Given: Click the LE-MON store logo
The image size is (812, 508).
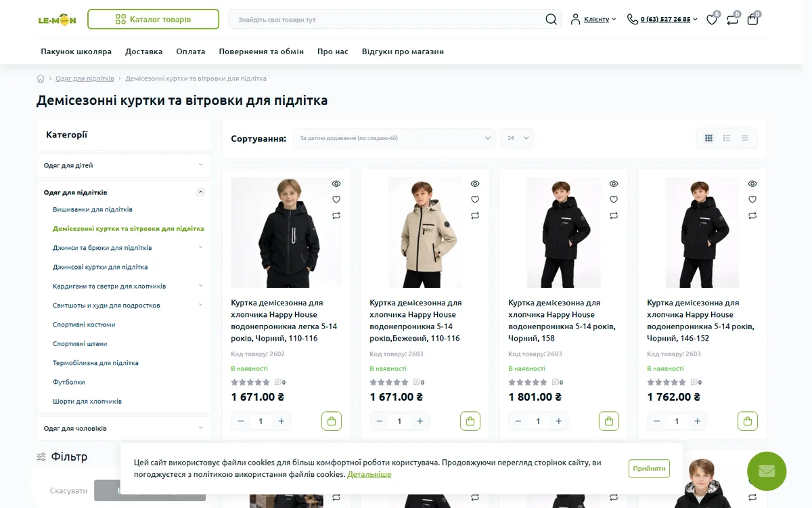Looking at the screenshot, I should point(57,20).
